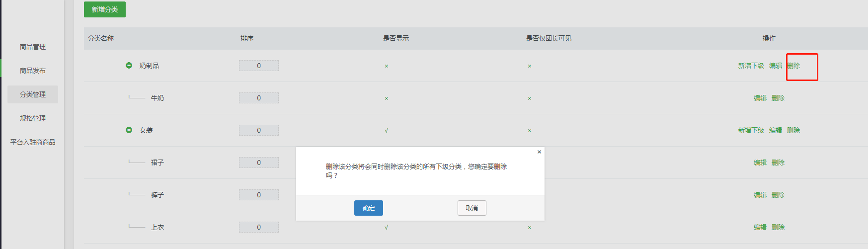868x249 pixels.
Task: Click the 是否显示 column header
Action: (x=396, y=38)
